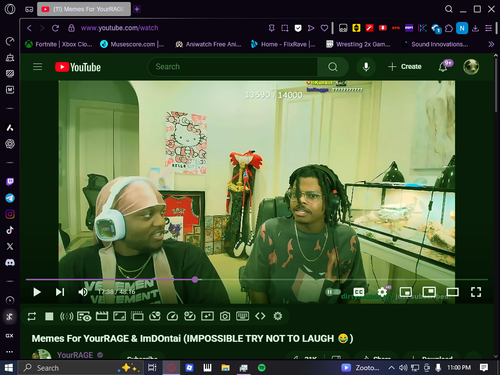Open the Musescore.com bookmark
The image size is (500, 375).
pyautogui.click(x=132, y=44)
